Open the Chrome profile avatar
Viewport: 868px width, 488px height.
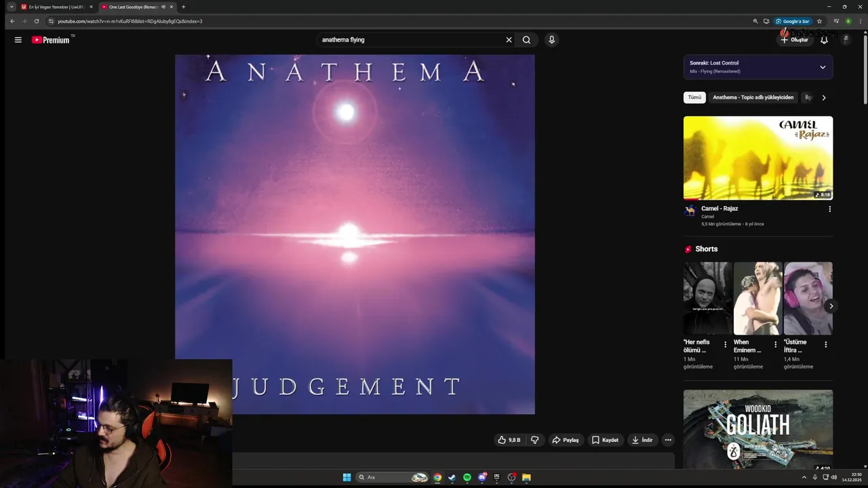[848, 21]
